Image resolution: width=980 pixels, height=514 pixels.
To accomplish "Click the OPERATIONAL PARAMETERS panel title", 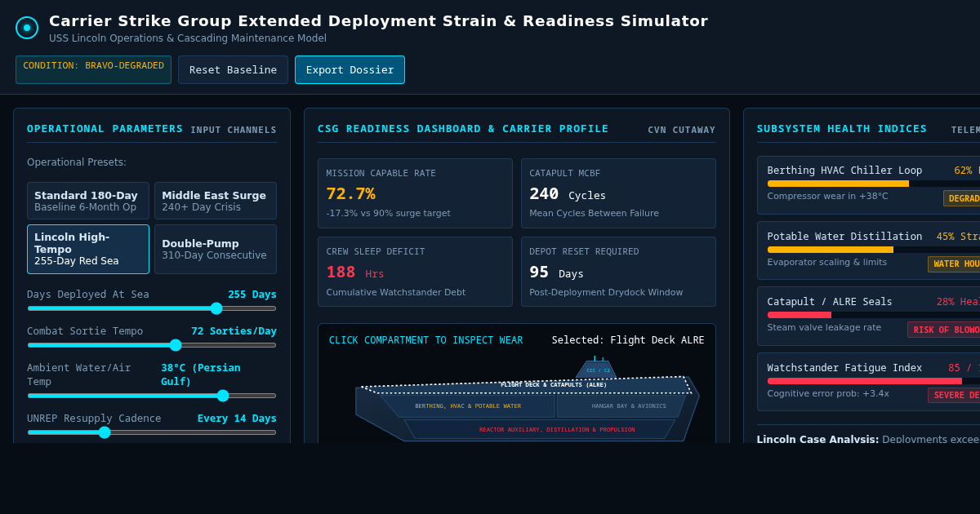I will [105, 129].
